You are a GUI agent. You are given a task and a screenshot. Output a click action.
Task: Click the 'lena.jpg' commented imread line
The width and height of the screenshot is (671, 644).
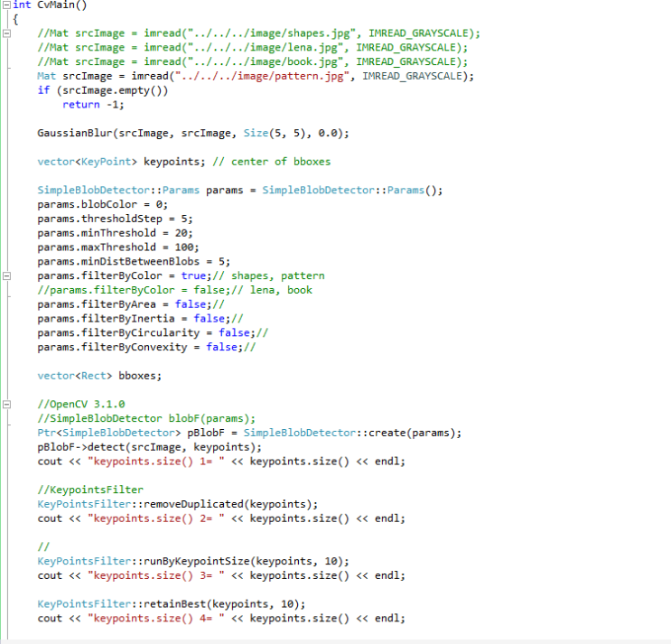coord(253,47)
